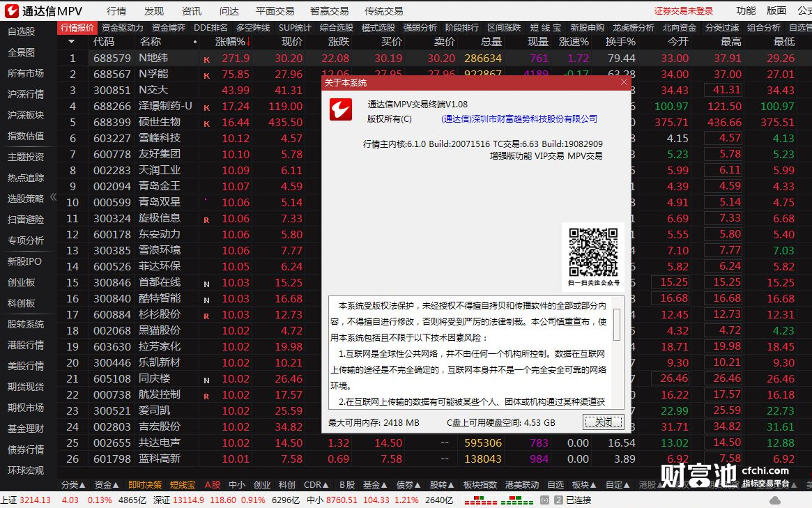
Task: Click the dot marker in the 名称 column header
Action: point(194,42)
